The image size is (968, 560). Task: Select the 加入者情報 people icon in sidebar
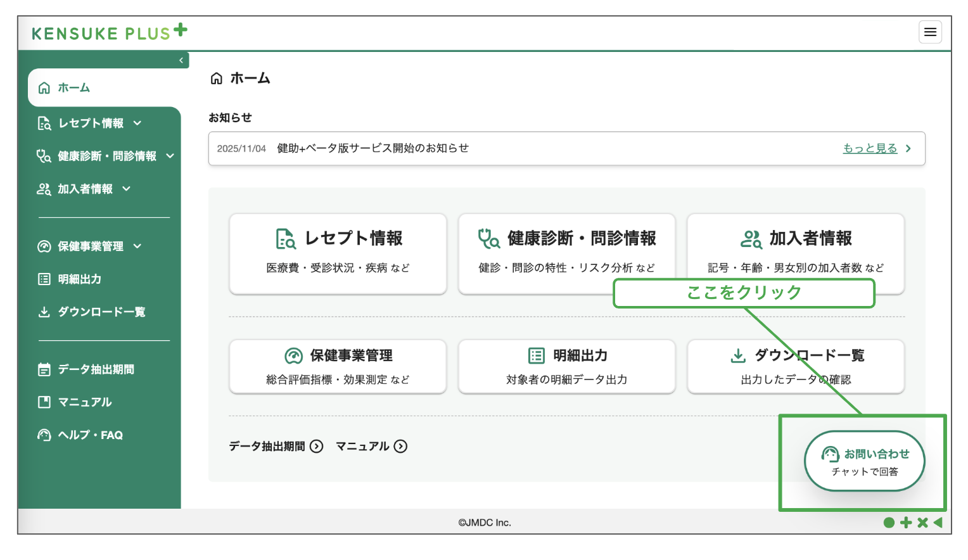(x=44, y=189)
